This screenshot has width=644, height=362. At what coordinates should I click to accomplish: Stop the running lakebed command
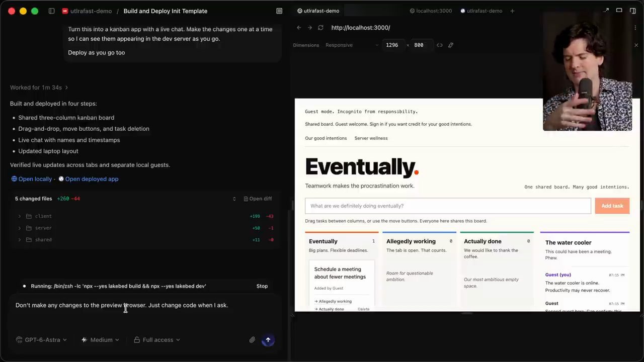click(262, 286)
